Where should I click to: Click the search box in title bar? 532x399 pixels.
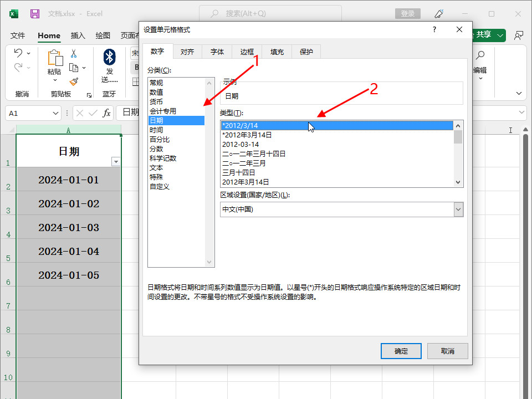click(270, 13)
